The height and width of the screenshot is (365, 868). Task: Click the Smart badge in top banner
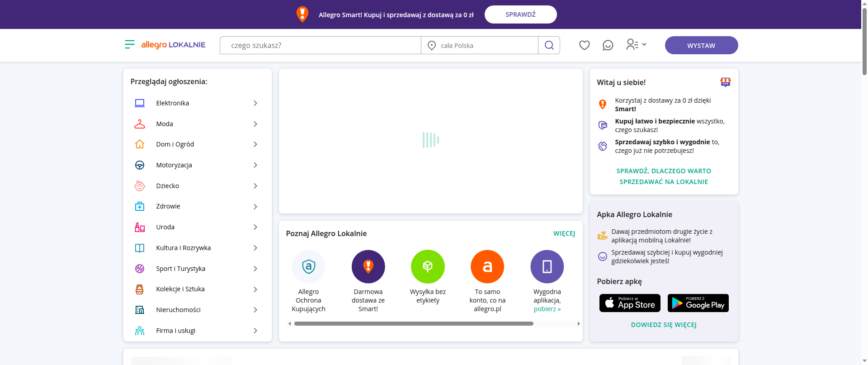(x=302, y=14)
